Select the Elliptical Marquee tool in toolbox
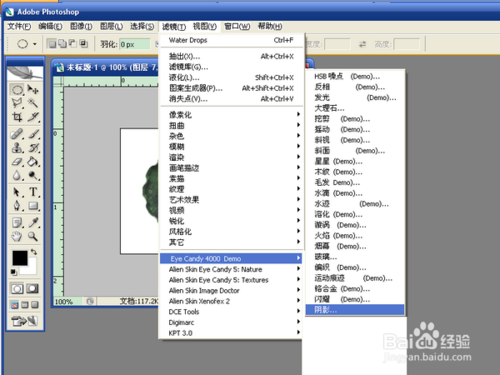The width and height of the screenshot is (500, 375). point(17,89)
